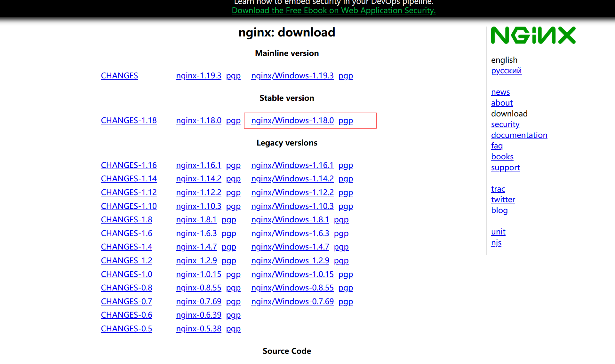Switch language to русский
The height and width of the screenshot is (364, 615).
click(x=506, y=71)
